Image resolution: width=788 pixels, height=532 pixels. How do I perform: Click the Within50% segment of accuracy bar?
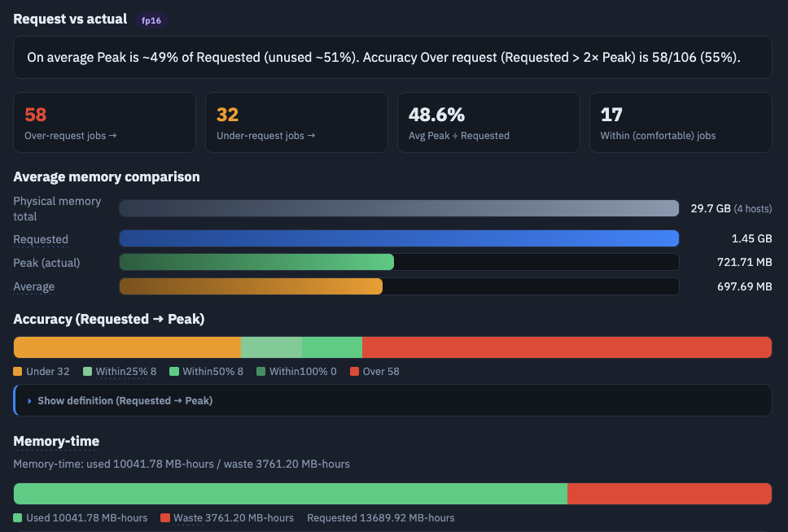(x=332, y=347)
